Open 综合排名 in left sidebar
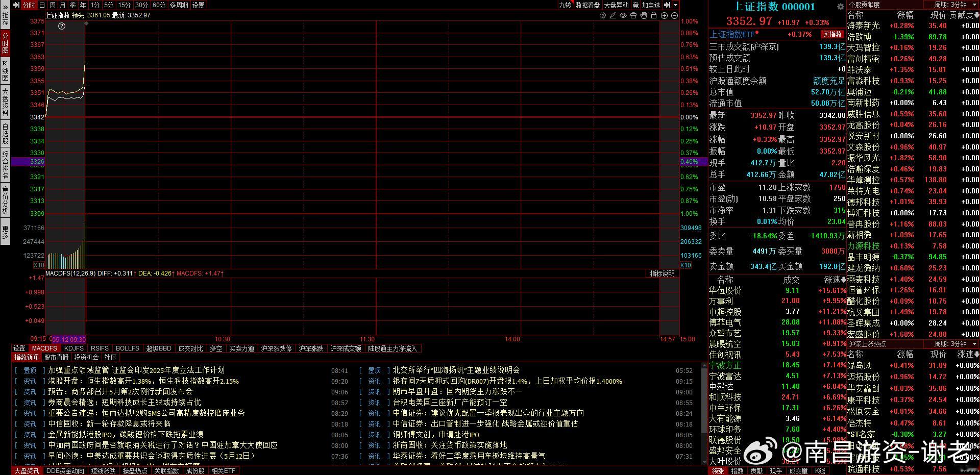The height and width of the screenshot is (475, 980). 5,165
